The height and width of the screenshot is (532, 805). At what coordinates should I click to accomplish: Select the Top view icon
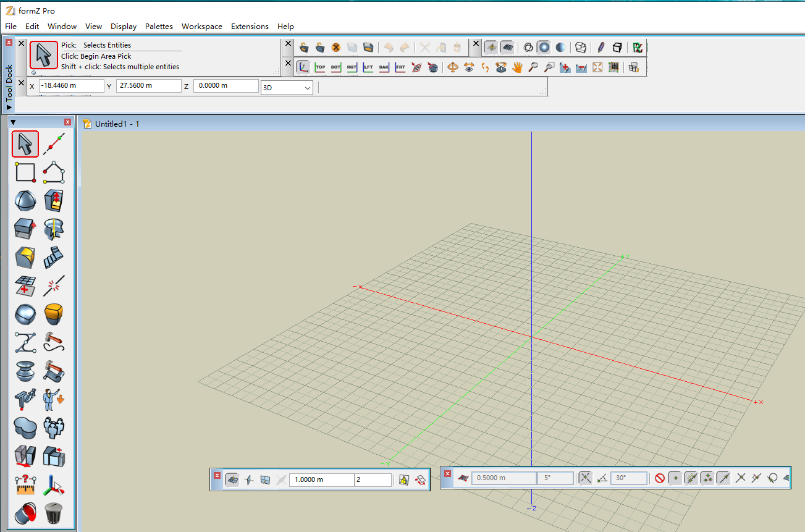click(x=320, y=67)
